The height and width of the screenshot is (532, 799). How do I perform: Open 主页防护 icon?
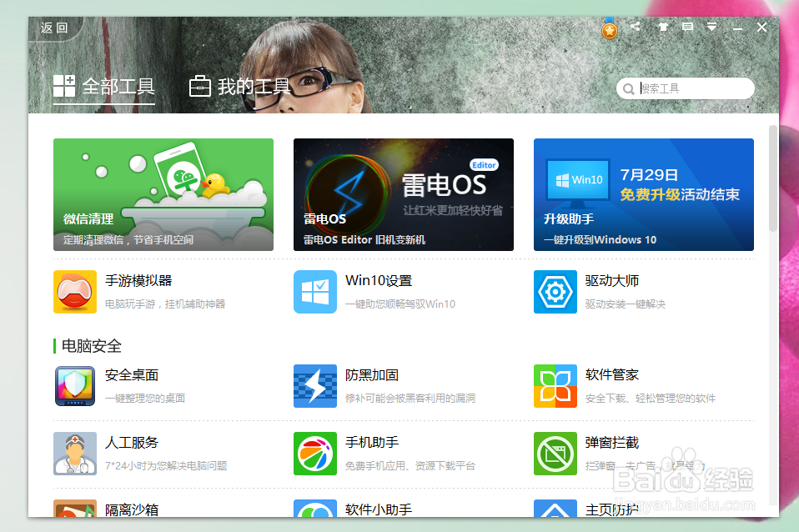[555, 509]
